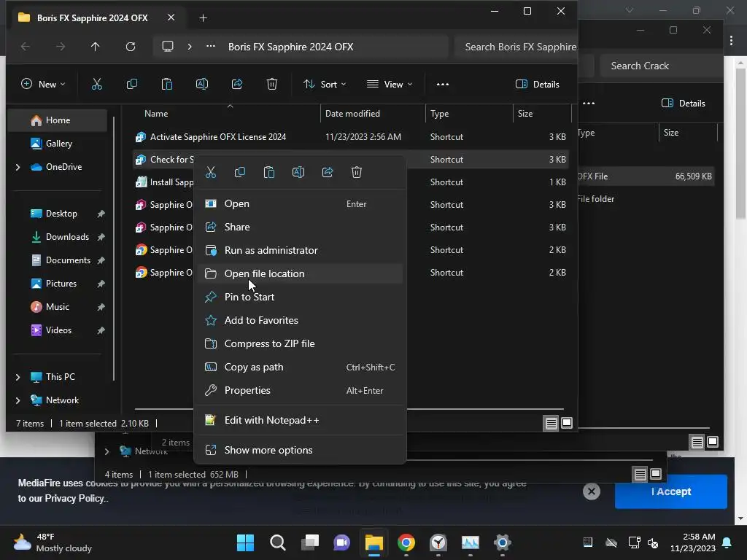Open the New dropdown menu
The height and width of the screenshot is (560, 747).
pyautogui.click(x=43, y=85)
